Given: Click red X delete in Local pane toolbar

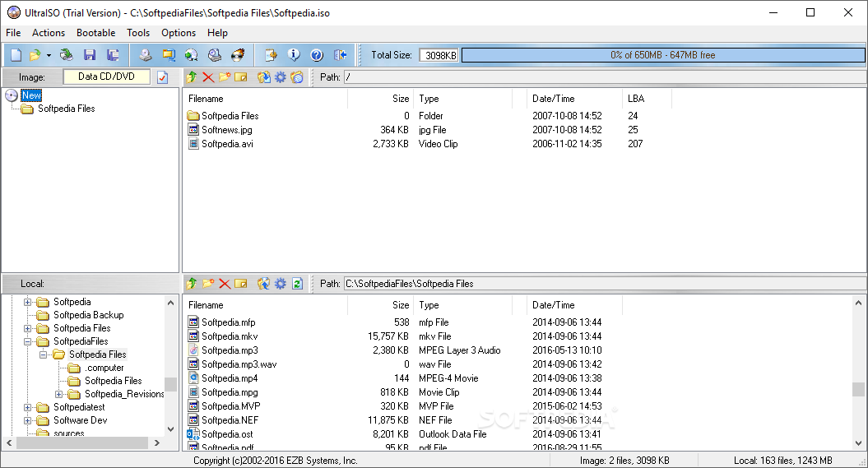Looking at the screenshot, I should tap(224, 283).
